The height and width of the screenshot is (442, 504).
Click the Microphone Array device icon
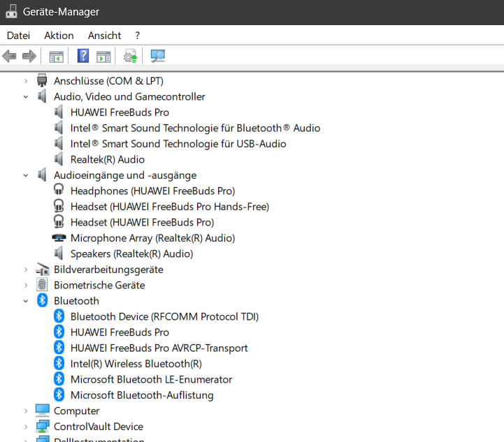[x=59, y=238]
